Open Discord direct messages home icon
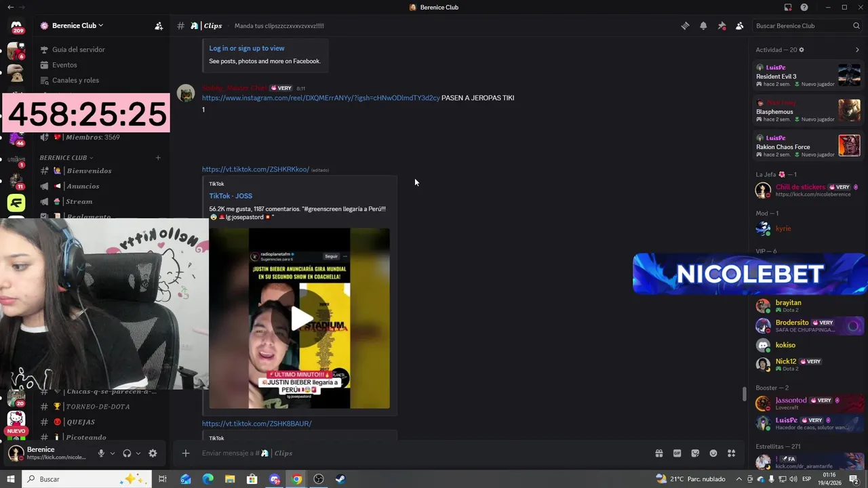The width and height of the screenshot is (868, 488). 16,26
